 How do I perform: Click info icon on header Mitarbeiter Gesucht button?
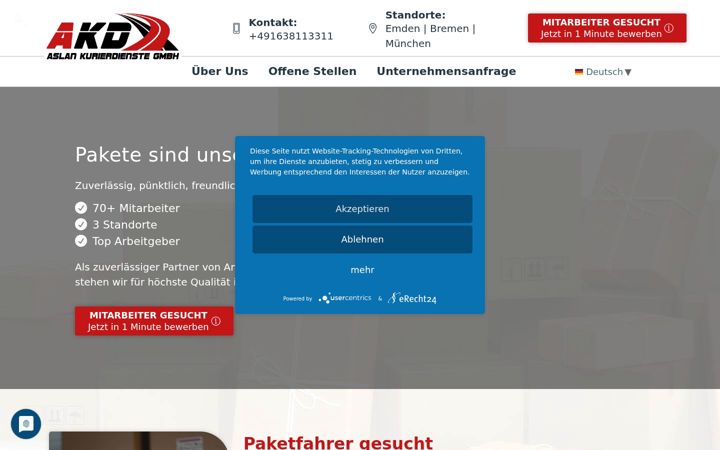pos(669,28)
